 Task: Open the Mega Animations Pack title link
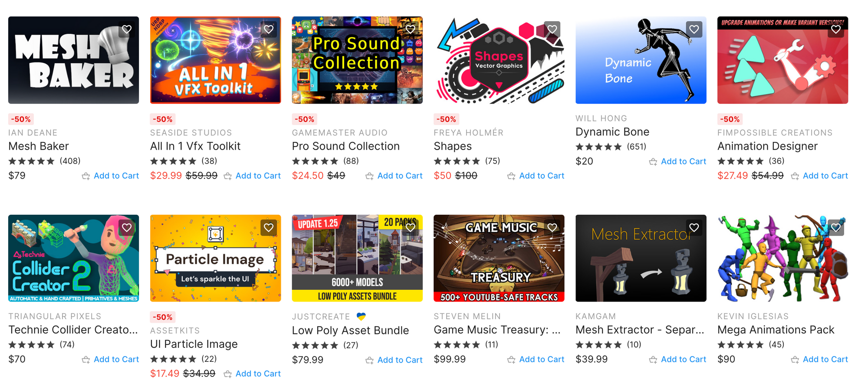[776, 330]
